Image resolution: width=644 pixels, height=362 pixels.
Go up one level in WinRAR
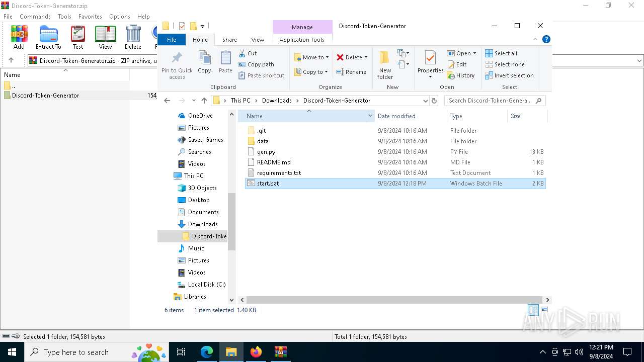click(x=11, y=60)
